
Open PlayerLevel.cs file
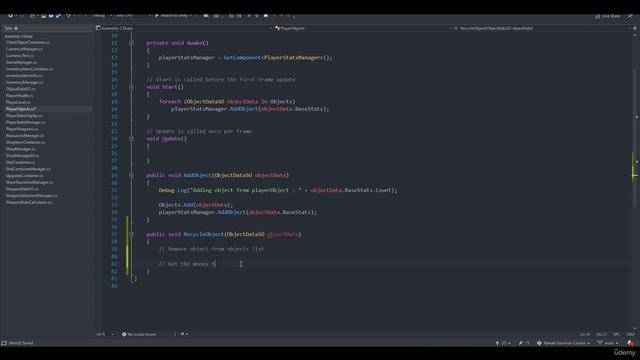pos(18,102)
